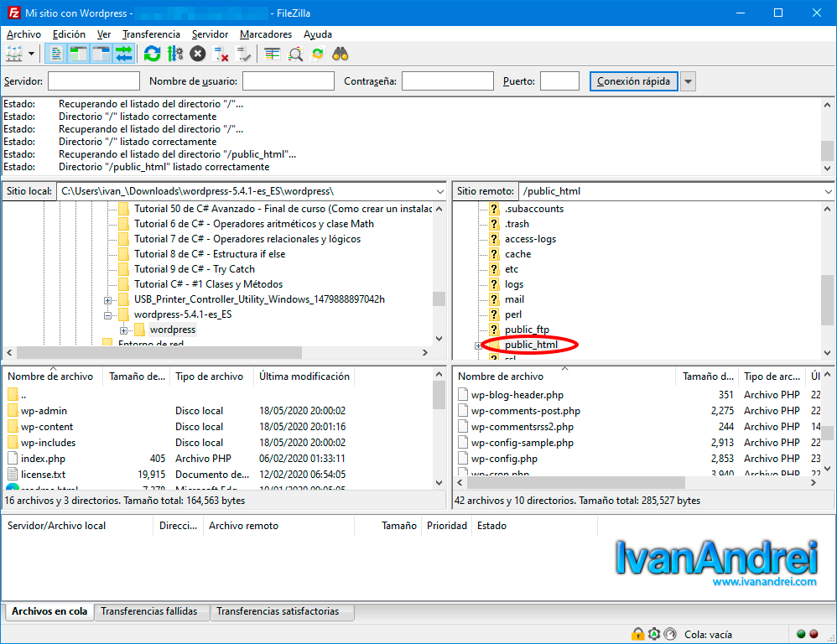Viewport: 837px width, 644px height.
Task: Open the Site Manager dropdown arrow
Action: (32, 54)
